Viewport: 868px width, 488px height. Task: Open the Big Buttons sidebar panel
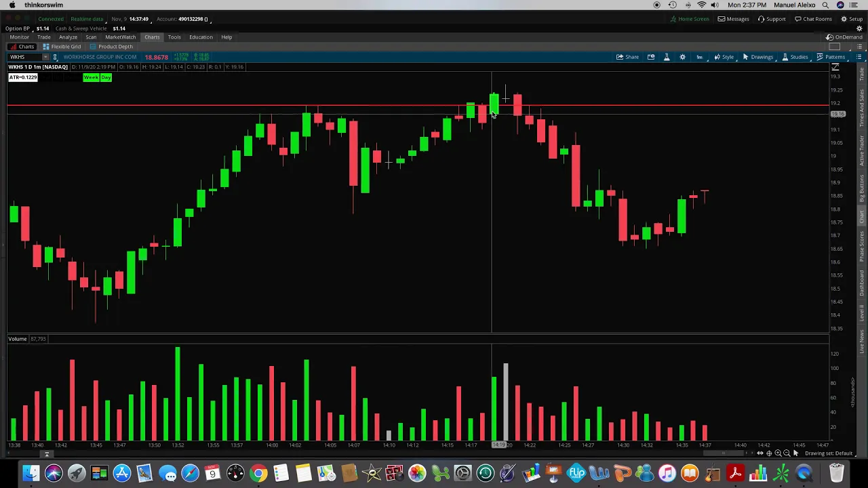pos(862,189)
